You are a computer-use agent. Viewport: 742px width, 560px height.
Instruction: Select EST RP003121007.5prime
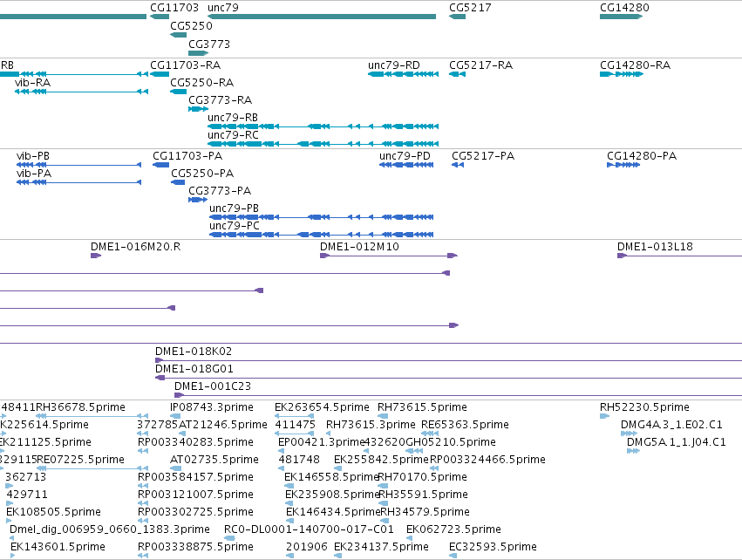tap(143, 503)
